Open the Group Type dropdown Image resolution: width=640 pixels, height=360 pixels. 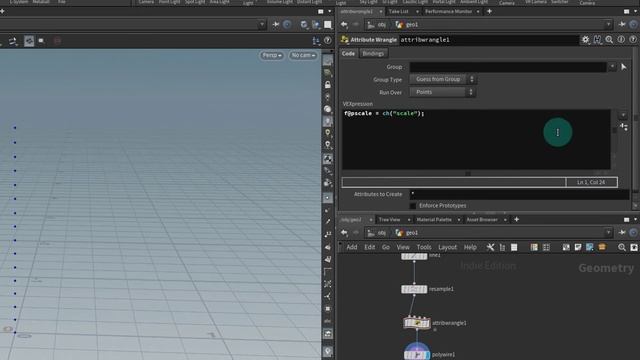click(x=443, y=79)
